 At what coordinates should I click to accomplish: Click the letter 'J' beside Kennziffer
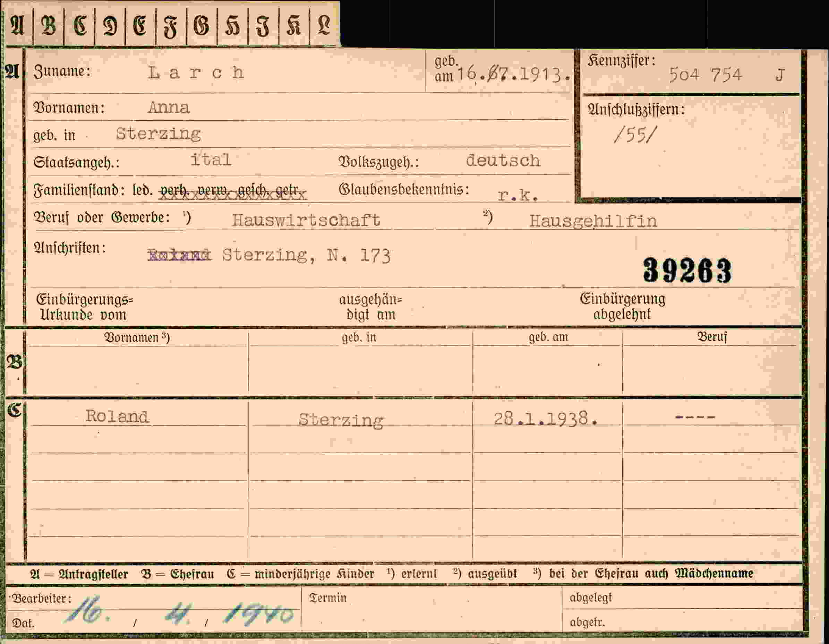(x=780, y=75)
